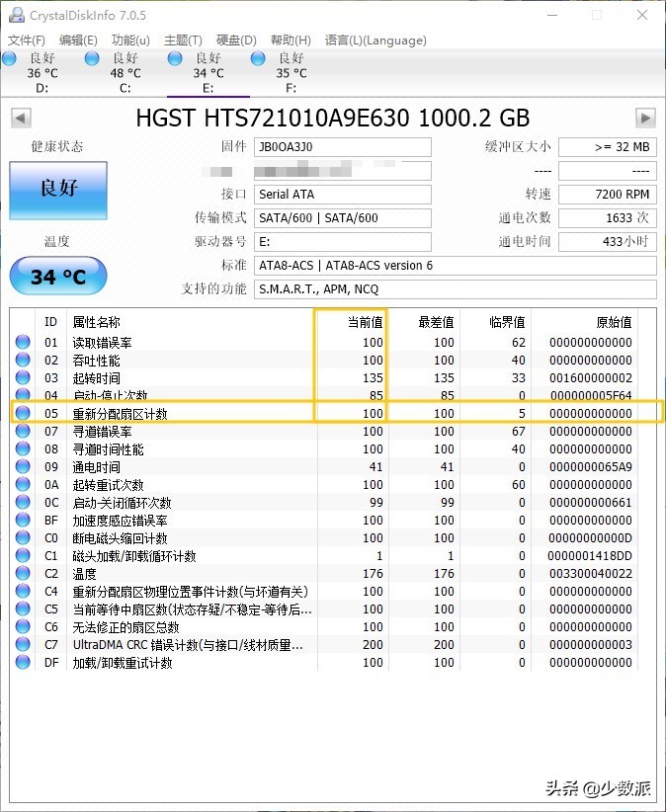This screenshot has width=666, height=812.
Task: Click the 433小时 power-on hours field
Action: 607,242
